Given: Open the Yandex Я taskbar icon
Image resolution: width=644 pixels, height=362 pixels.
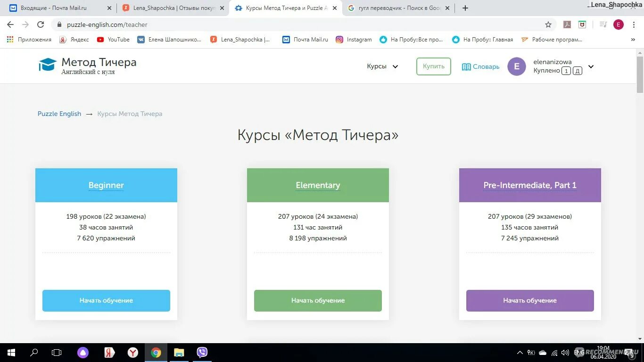Looking at the screenshot, I should click(x=109, y=352).
